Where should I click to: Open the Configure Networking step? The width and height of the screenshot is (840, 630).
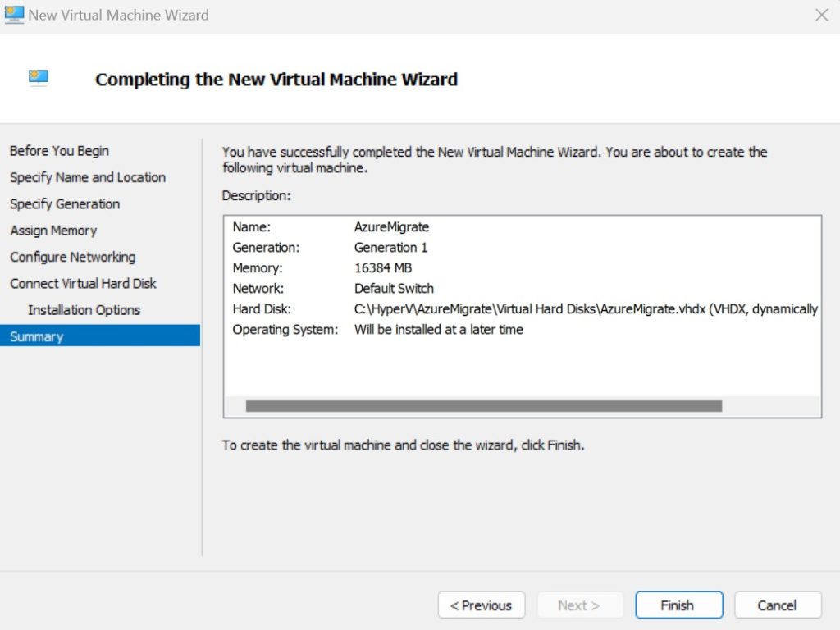point(73,257)
